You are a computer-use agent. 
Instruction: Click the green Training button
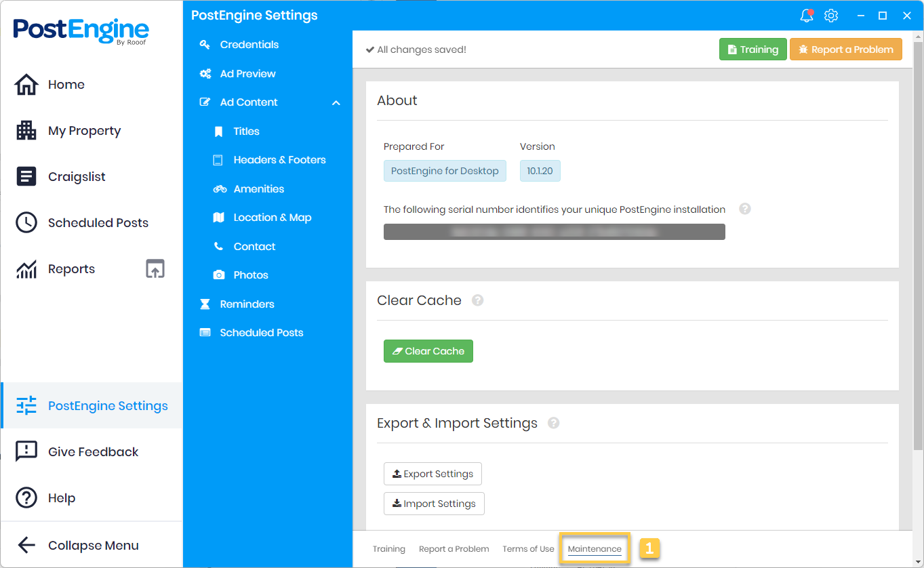(752, 49)
